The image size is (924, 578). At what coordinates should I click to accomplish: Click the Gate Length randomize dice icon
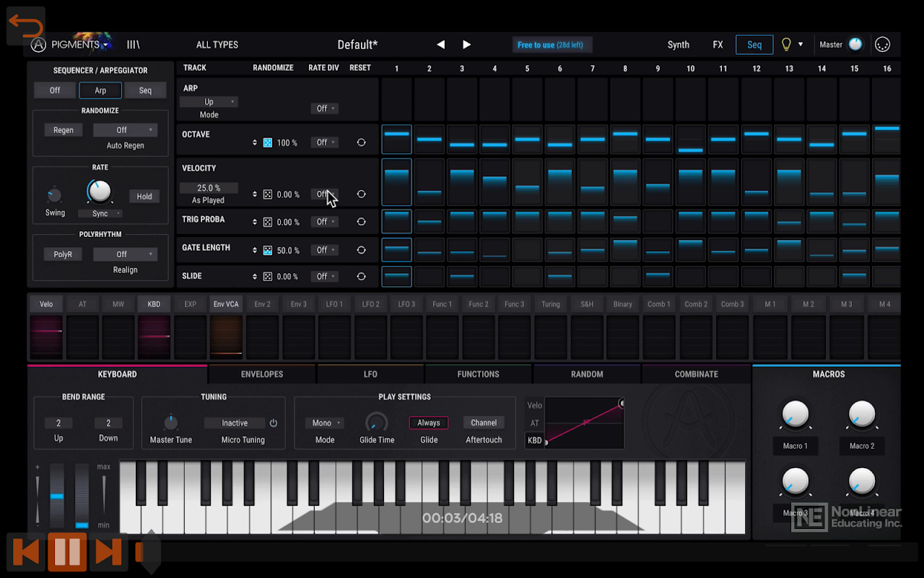coord(268,250)
